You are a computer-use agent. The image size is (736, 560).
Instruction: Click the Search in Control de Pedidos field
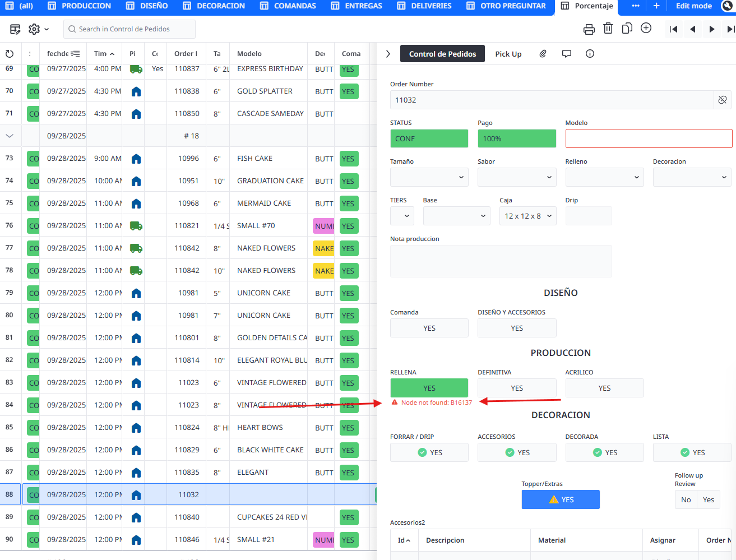129,29
